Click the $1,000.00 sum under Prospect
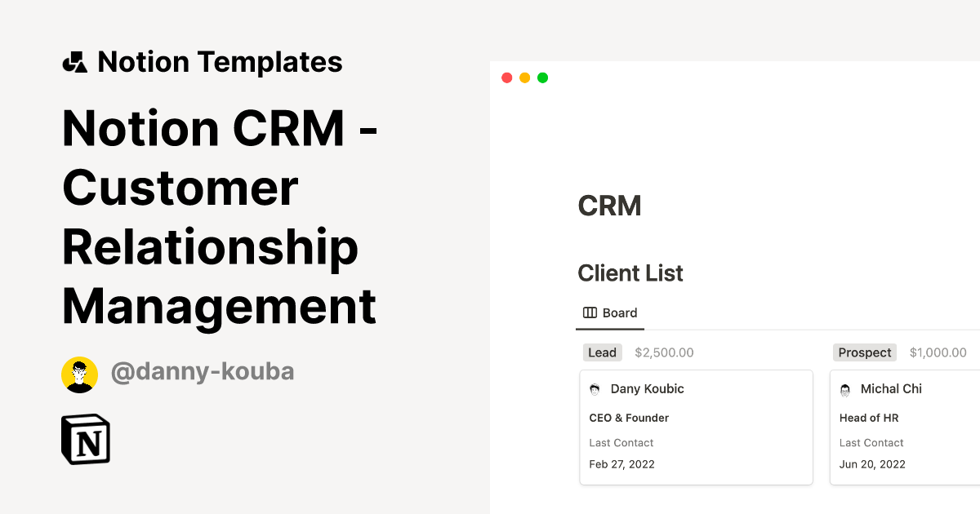 [x=938, y=352]
